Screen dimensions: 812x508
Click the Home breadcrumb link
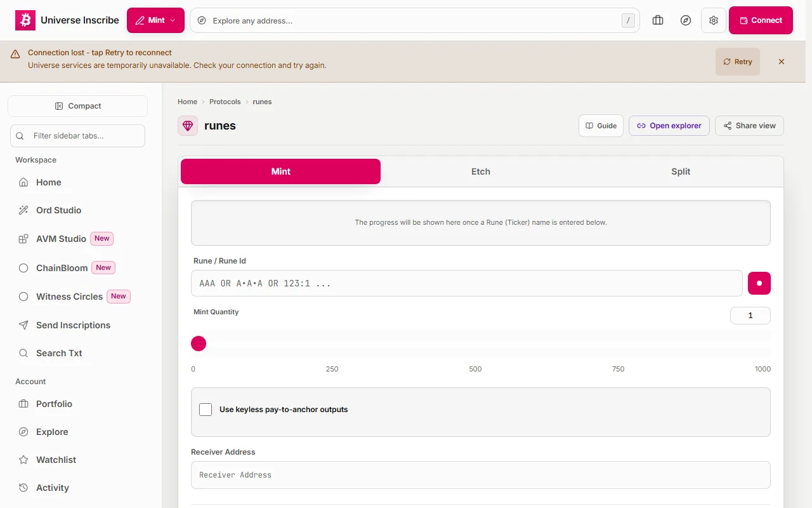(187, 102)
